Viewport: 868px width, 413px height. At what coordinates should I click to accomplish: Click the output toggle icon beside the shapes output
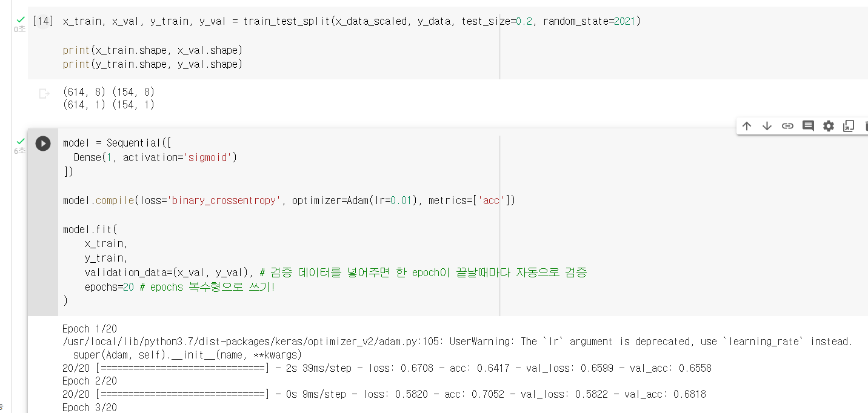(44, 93)
